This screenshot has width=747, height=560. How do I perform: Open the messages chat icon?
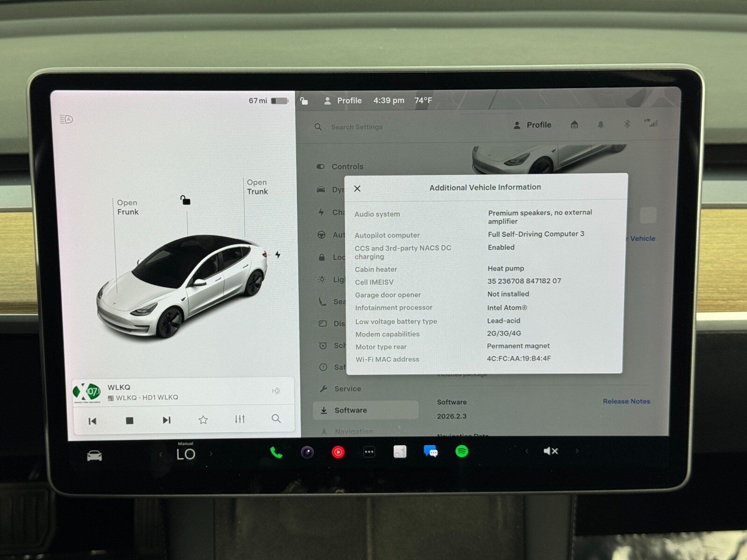coord(430,451)
